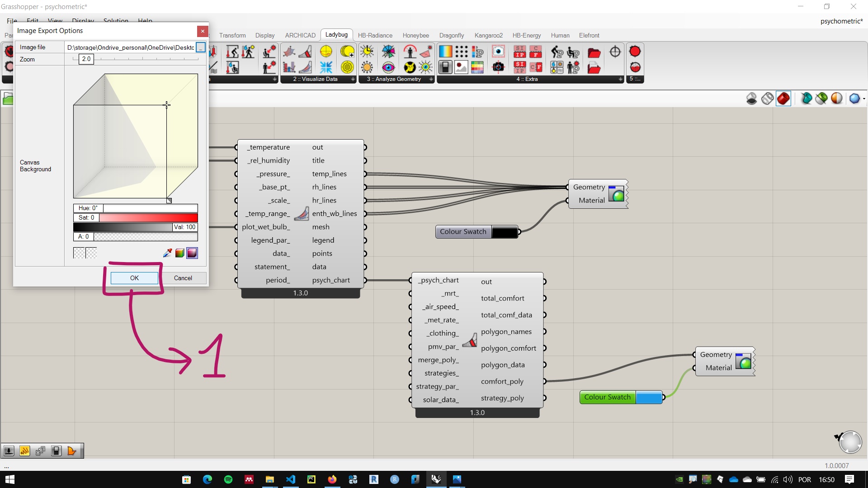The width and height of the screenshot is (868, 488).
Task: Switch to the HSV pink cube mode
Action: point(192,253)
